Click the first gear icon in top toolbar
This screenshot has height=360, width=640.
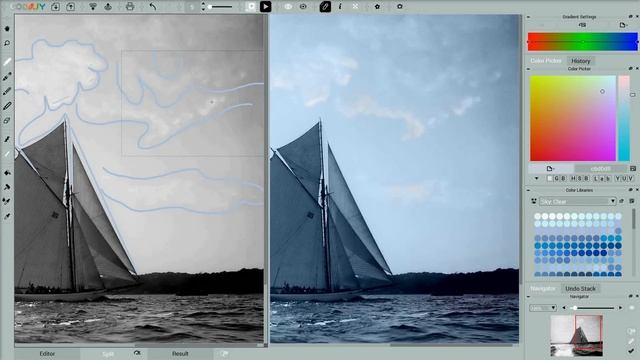click(x=377, y=7)
